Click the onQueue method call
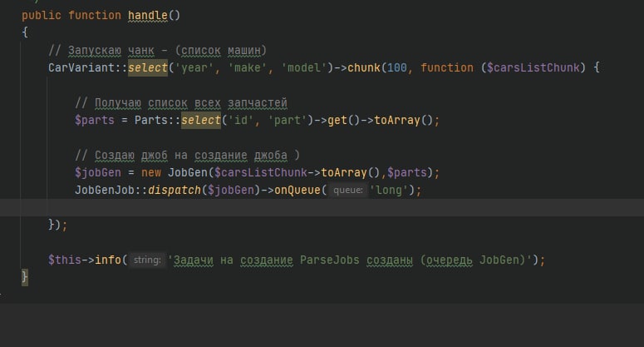644x347 pixels. coord(297,190)
